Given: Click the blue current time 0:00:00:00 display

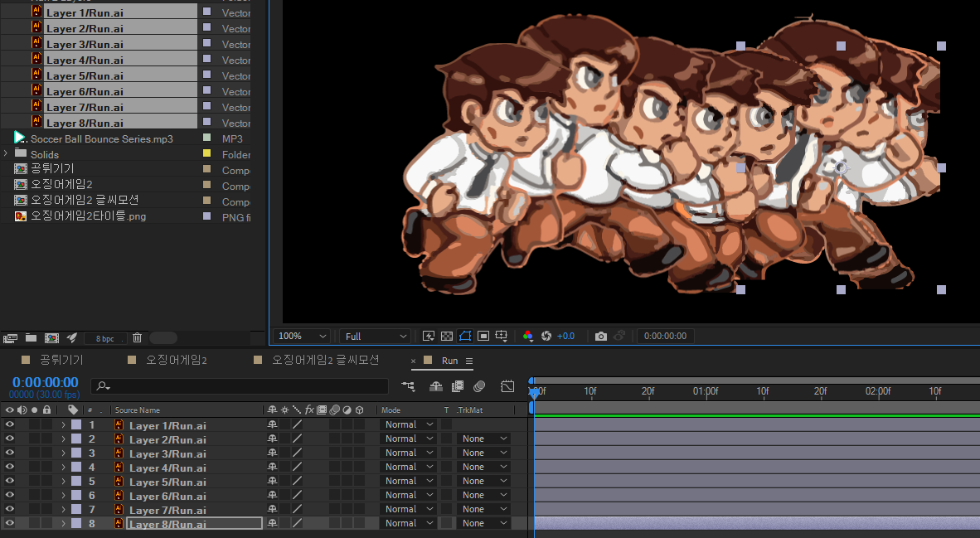Looking at the screenshot, I should tap(45, 382).
